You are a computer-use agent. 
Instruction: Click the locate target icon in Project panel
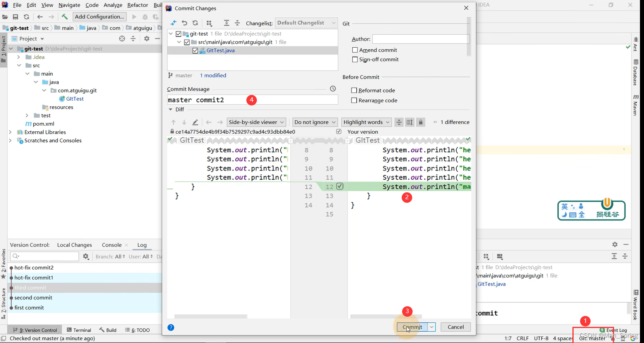point(122,38)
